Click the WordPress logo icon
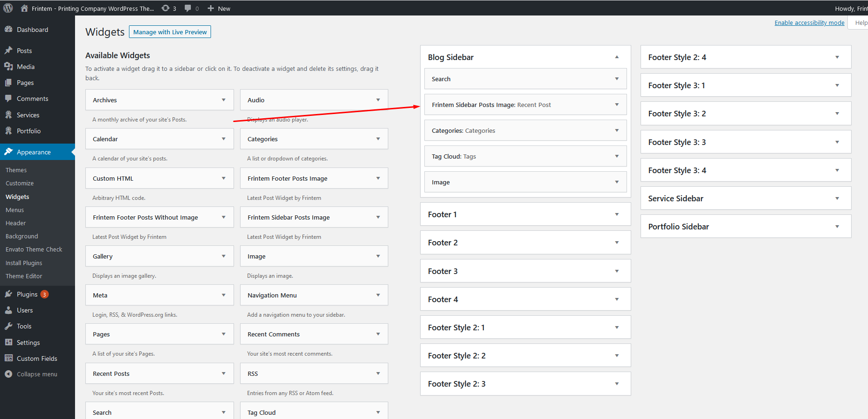This screenshot has height=419, width=868. tap(8, 8)
